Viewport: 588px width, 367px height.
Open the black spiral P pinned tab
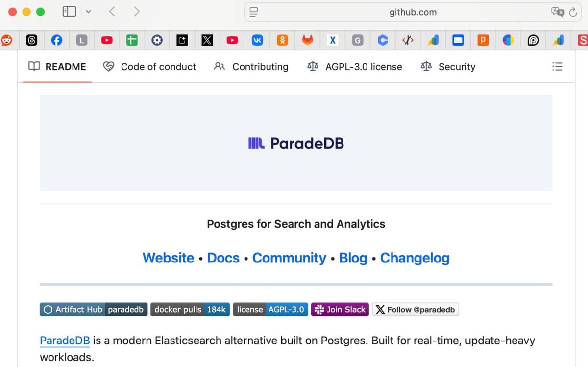click(x=533, y=40)
